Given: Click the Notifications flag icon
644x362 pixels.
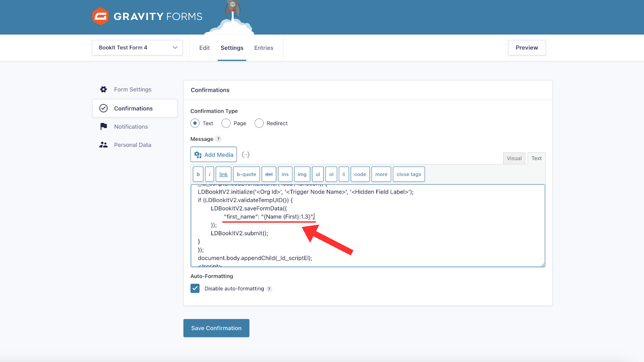Looking at the screenshot, I should (x=103, y=126).
